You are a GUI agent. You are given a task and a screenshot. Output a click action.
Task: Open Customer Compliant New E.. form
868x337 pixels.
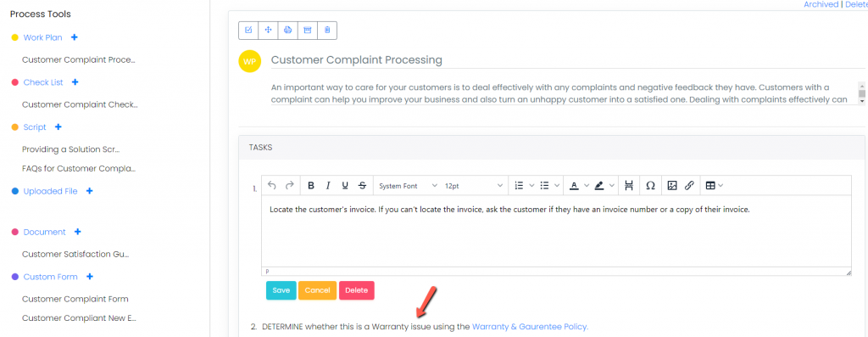79,318
